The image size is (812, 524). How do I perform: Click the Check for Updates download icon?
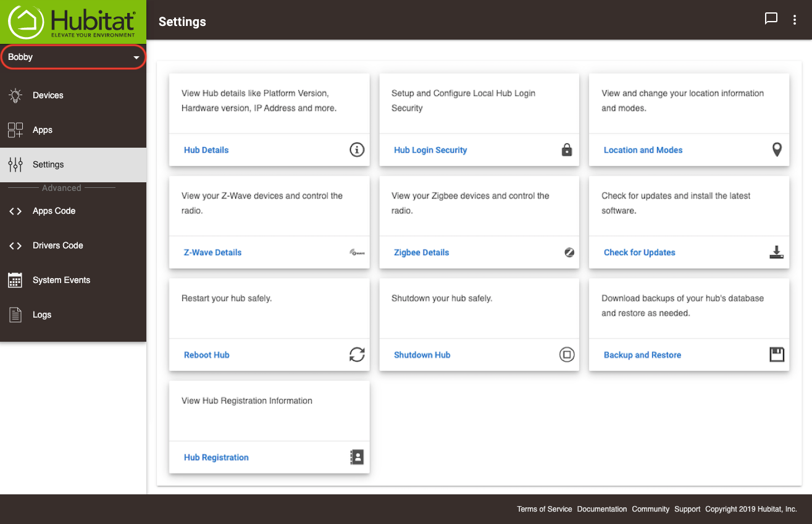coord(777,252)
